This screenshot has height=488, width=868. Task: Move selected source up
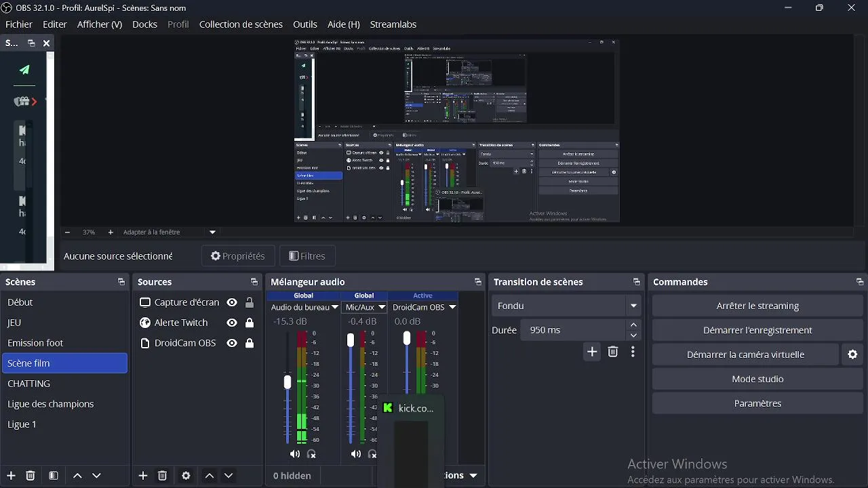[x=210, y=476]
